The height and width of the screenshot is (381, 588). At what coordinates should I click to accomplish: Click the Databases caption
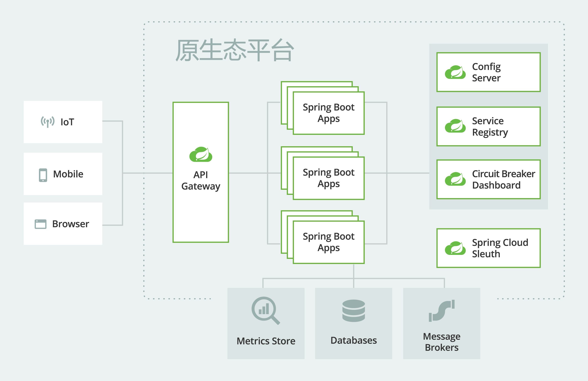[x=354, y=340]
